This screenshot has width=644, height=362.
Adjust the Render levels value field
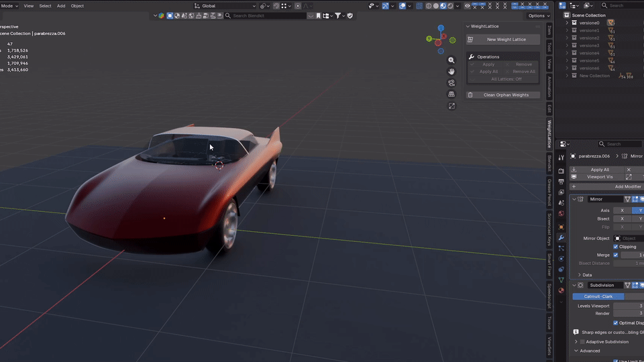(x=629, y=314)
